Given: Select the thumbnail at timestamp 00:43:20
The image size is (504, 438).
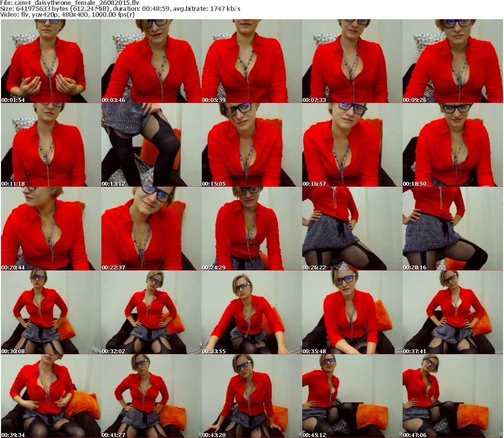Looking at the screenshot, I should (x=252, y=396).
